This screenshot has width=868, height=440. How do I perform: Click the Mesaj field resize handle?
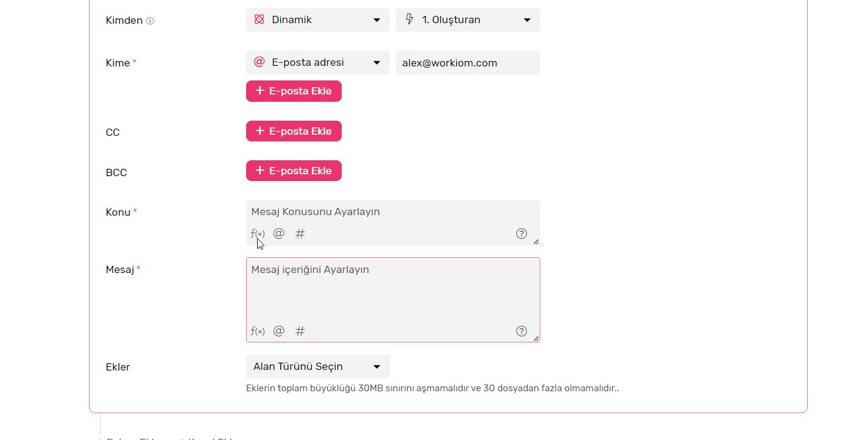tap(536, 339)
